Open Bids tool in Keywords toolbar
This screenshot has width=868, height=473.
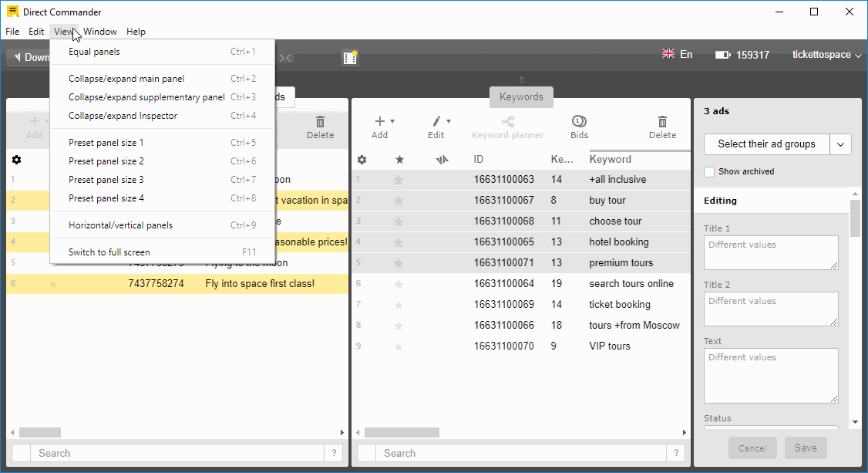pos(579,122)
